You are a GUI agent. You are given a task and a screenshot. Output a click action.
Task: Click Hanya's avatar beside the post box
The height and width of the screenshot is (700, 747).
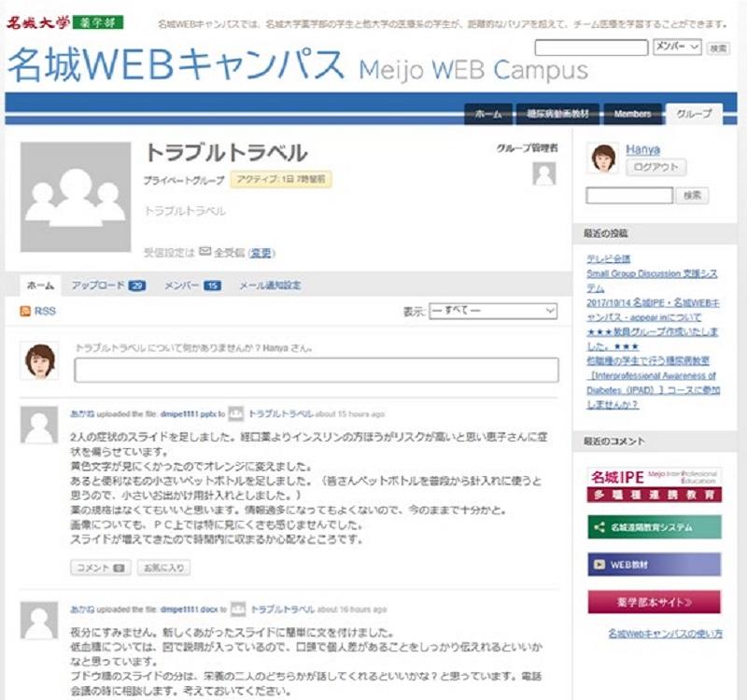[39, 361]
